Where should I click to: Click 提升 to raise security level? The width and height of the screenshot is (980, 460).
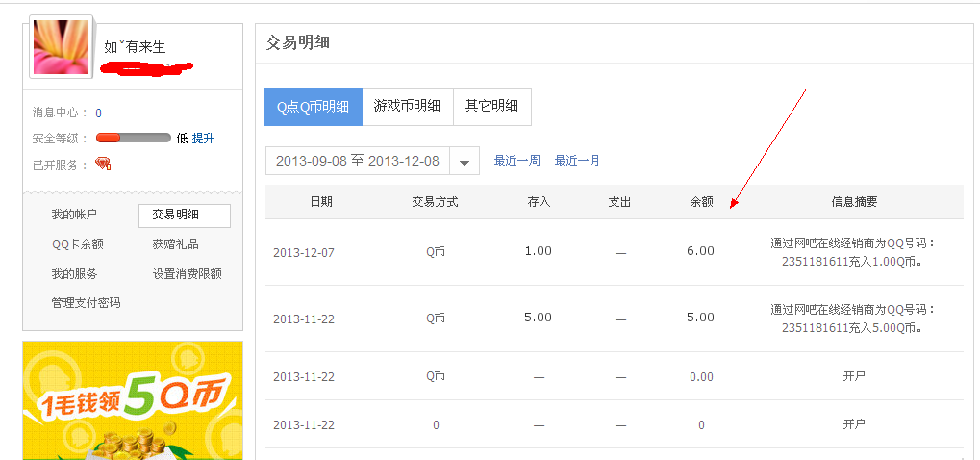pos(203,139)
